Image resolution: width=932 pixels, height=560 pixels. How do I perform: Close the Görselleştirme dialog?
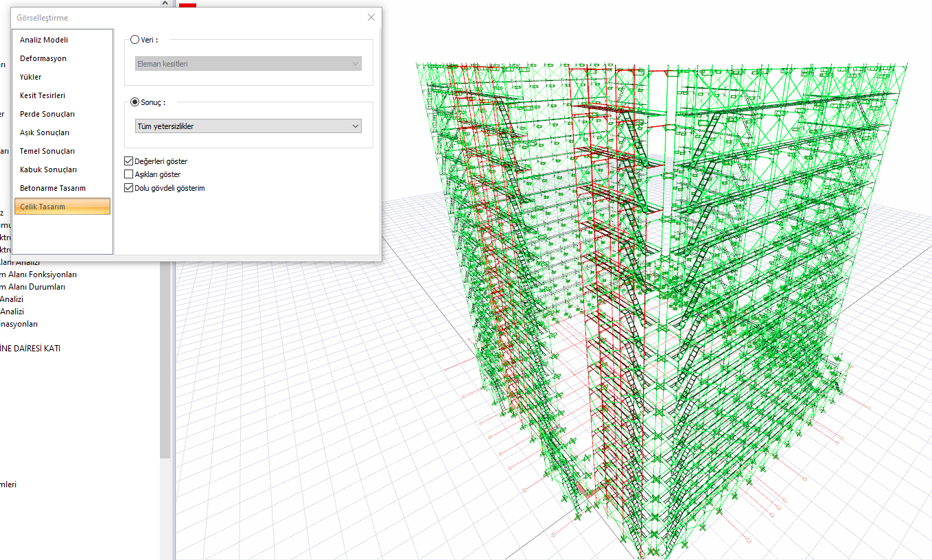click(x=371, y=17)
